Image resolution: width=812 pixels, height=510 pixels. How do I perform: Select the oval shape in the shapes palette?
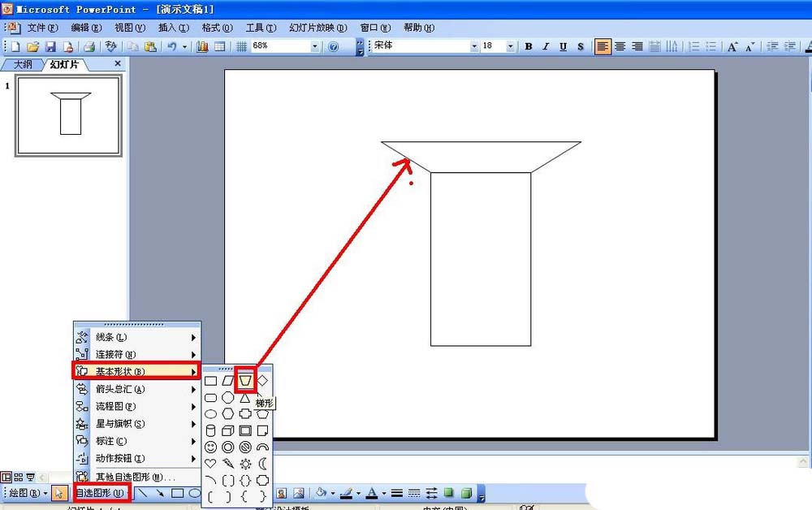pyautogui.click(x=211, y=414)
